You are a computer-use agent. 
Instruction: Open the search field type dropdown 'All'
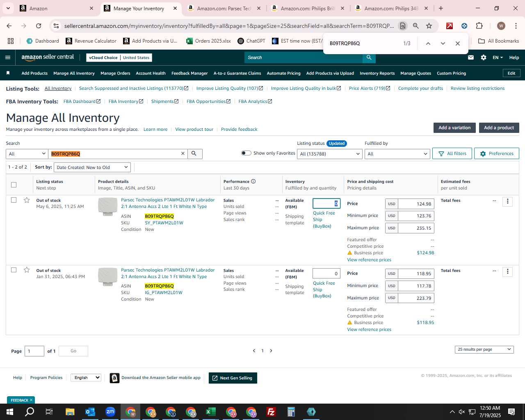coord(27,154)
